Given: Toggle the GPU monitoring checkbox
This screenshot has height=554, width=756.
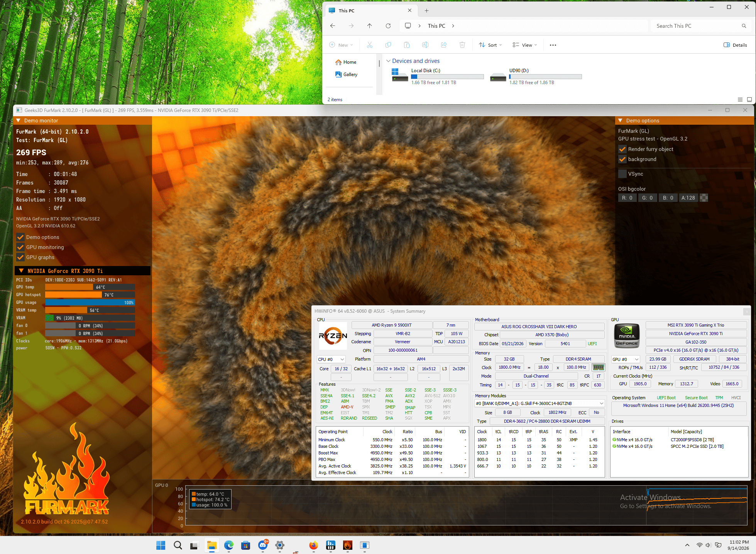Looking at the screenshot, I should click(x=20, y=247).
